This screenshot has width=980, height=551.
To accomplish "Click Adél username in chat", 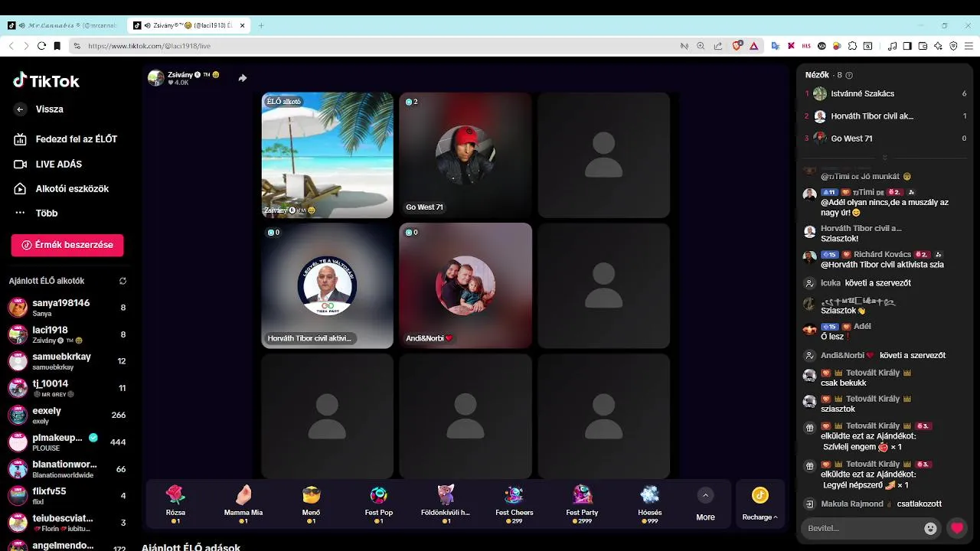I will [862, 326].
